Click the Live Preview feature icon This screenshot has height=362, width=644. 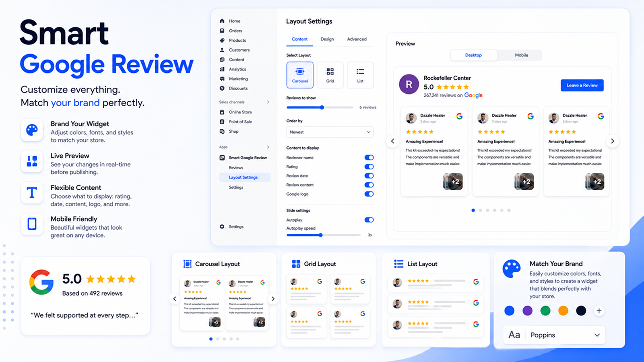(x=32, y=161)
